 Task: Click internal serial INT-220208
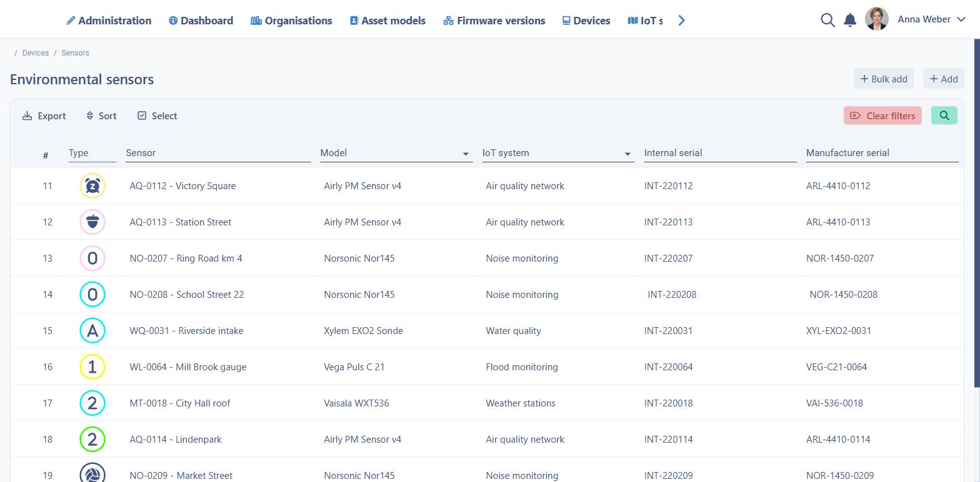672,295
